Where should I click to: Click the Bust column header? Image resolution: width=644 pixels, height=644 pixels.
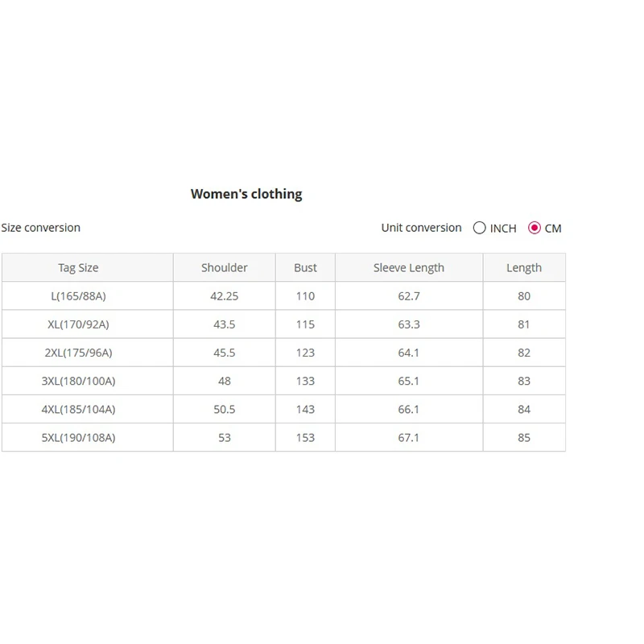coord(305,268)
